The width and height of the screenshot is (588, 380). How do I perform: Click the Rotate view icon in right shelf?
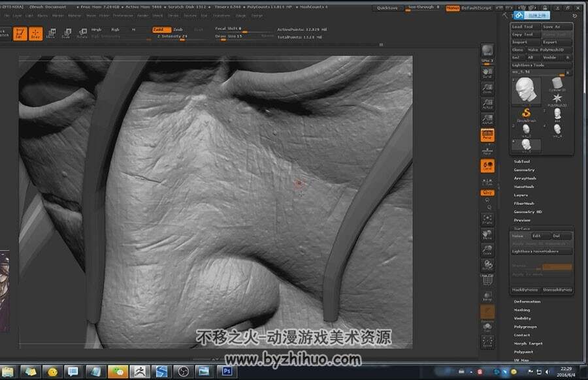pyautogui.click(x=487, y=265)
